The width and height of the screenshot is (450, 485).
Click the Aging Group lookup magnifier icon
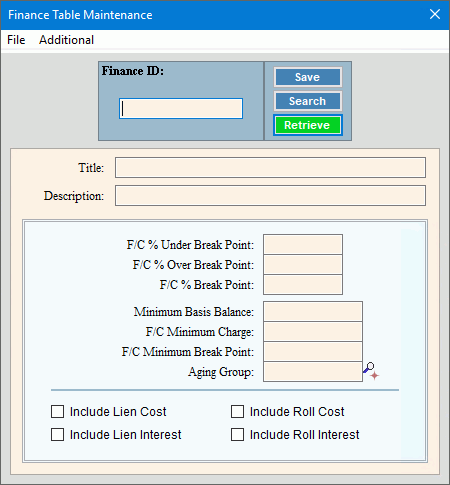pyautogui.click(x=371, y=371)
